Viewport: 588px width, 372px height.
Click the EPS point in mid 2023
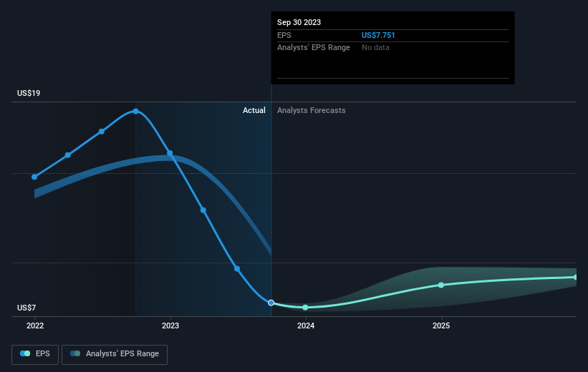pos(237,268)
